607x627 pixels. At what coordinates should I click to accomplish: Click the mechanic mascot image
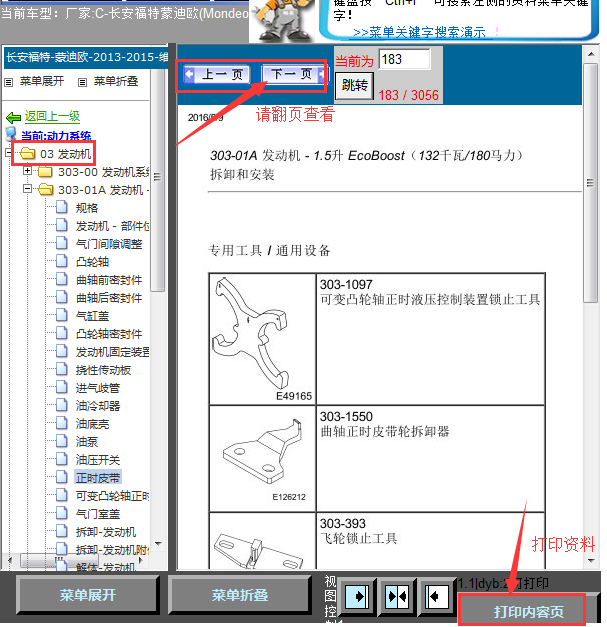coord(284,20)
